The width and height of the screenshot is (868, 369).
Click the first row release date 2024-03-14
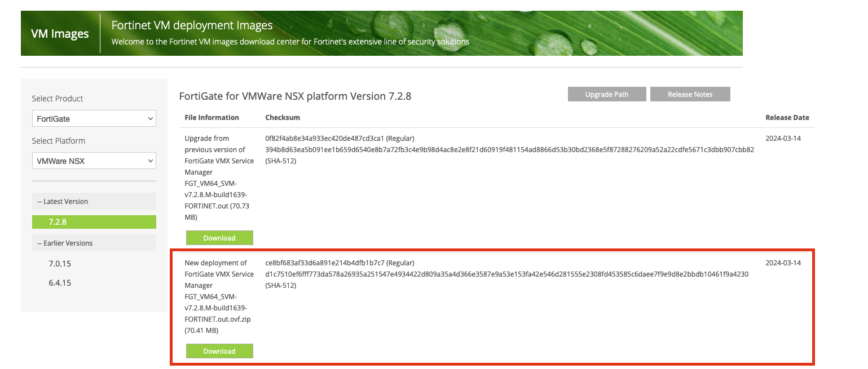coord(783,138)
